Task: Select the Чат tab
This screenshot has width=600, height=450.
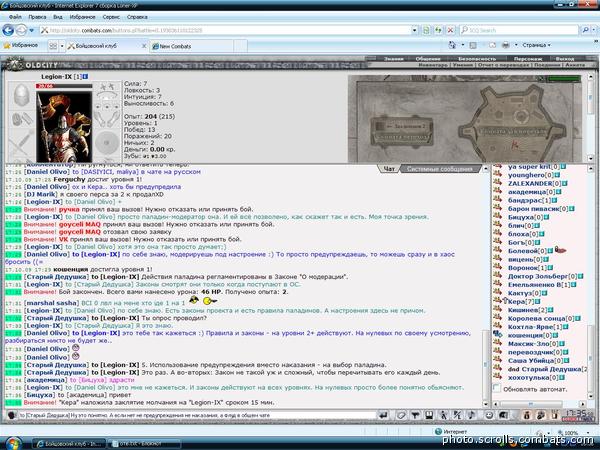Action: [x=389, y=169]
